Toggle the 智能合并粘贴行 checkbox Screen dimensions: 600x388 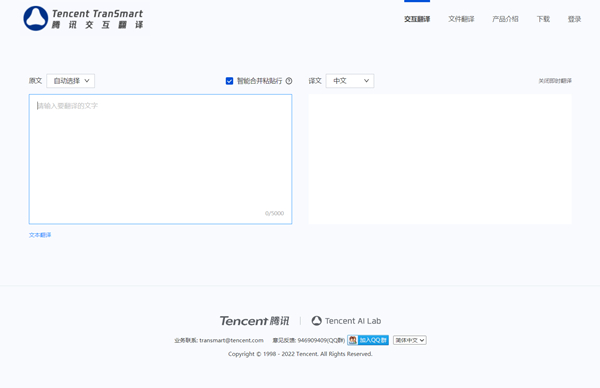229,81
